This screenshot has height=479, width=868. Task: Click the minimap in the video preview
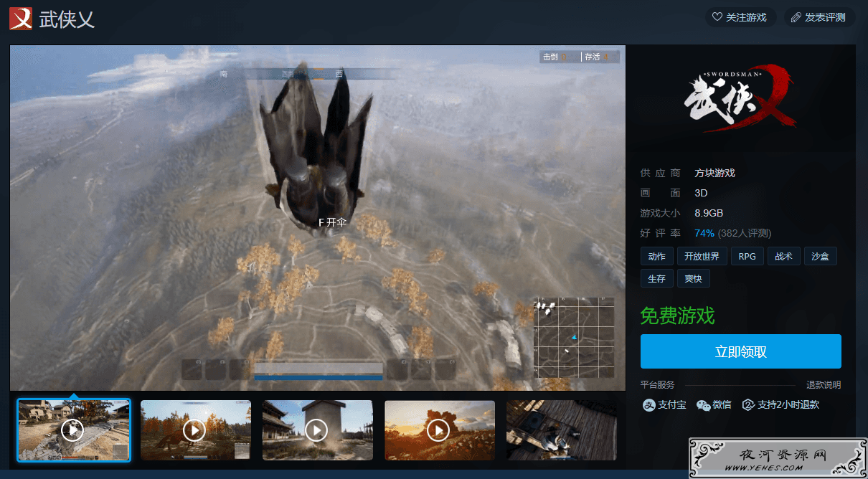574,337
